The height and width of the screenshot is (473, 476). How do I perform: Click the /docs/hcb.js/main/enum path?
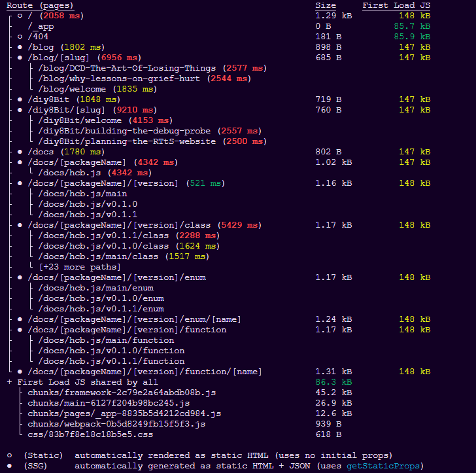pyautogui.click(x=96, y=288)
